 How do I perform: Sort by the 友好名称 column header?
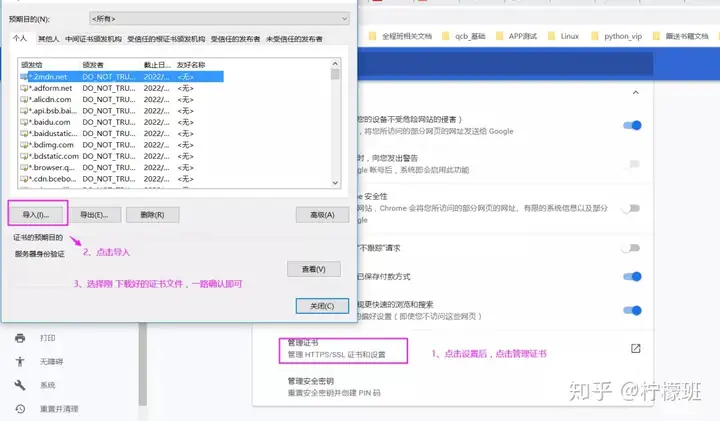point(191,65)
